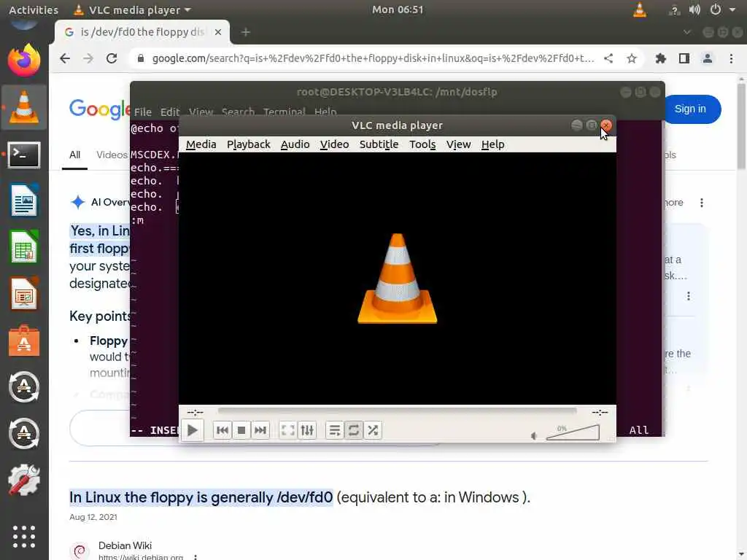Open AI Overview three-dot options
747x560 pixels.
click(701, 203)
